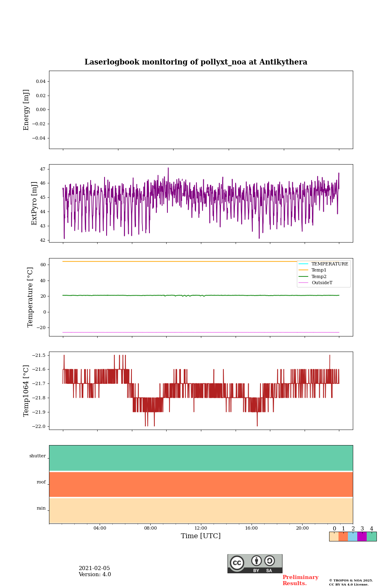Click the TEMPERATURE legend entry
This screenshot has width=392, height=588.
point(324,264)
